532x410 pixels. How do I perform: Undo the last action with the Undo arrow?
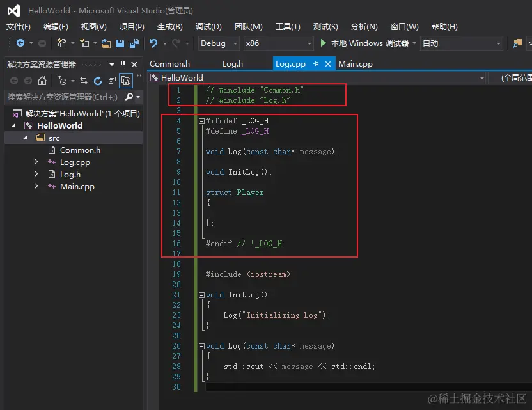point(153,43)
